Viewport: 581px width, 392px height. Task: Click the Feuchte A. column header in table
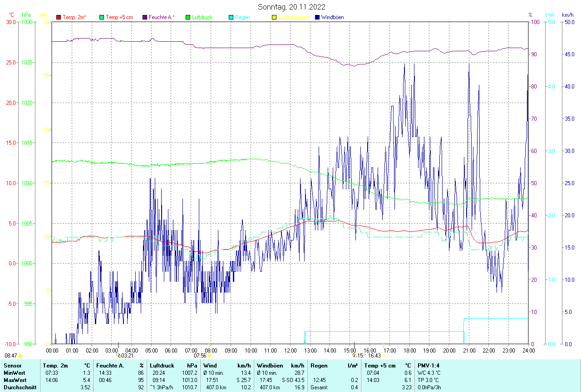coord(111,366)
